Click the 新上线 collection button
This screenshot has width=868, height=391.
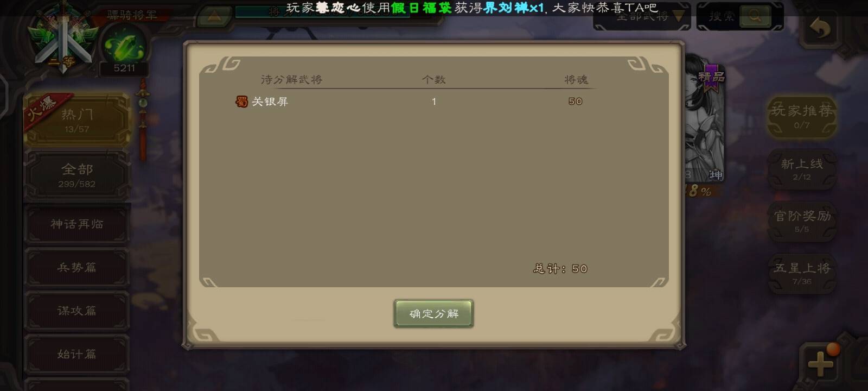[801, 169]
